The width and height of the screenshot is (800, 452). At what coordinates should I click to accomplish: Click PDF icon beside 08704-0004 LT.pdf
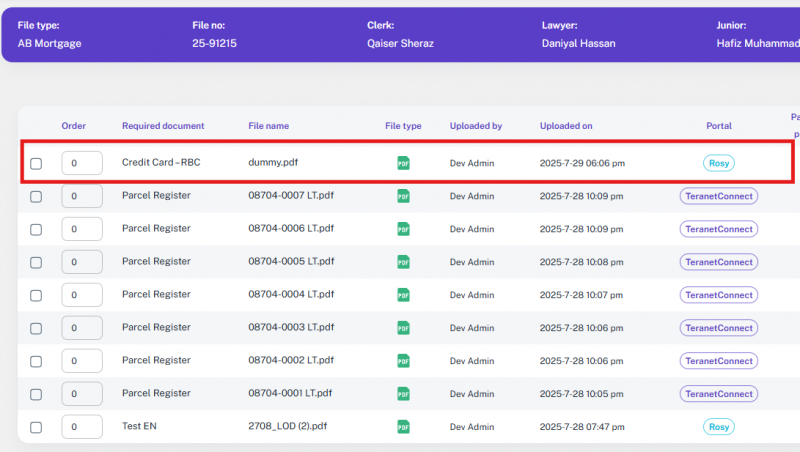(x=403, y=295)
